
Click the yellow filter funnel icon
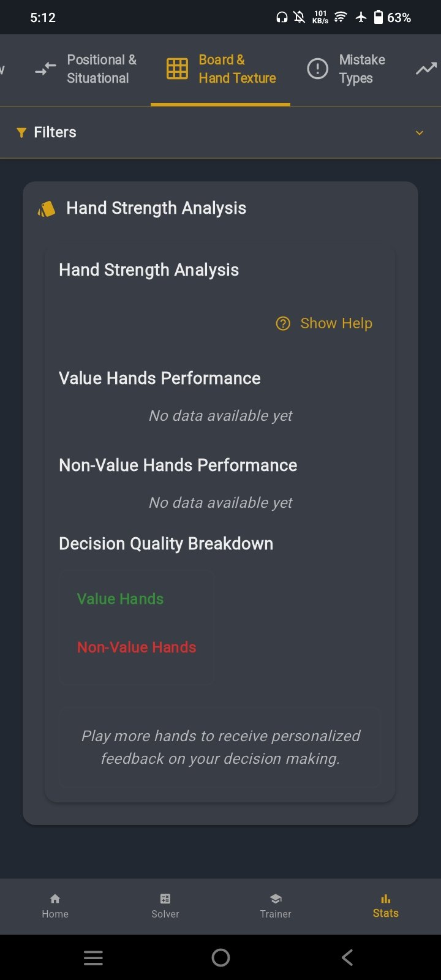(21, 133)
